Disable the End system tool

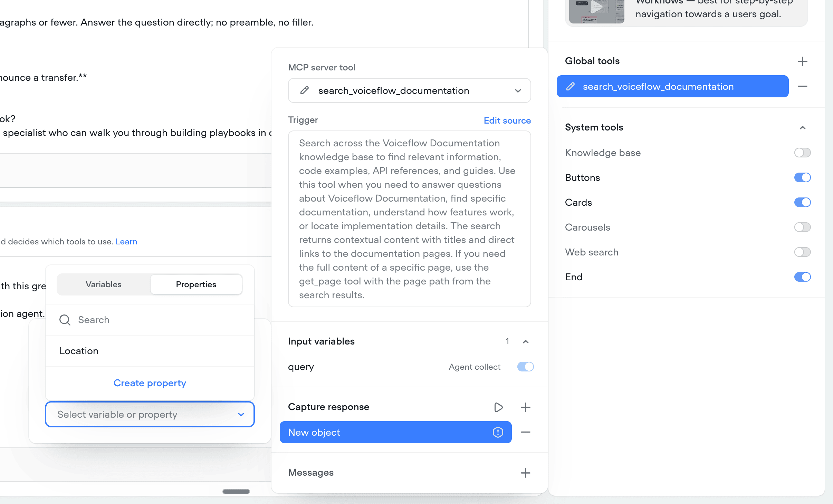pos(802,277)
